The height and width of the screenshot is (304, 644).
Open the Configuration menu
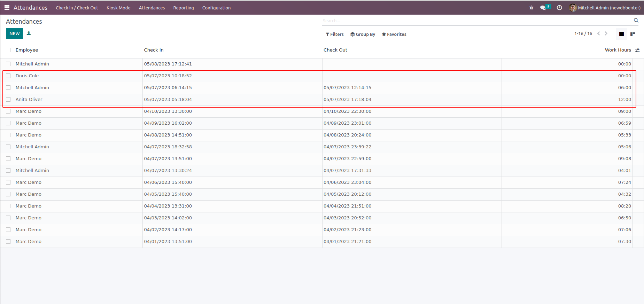click(x=216, y=8)
